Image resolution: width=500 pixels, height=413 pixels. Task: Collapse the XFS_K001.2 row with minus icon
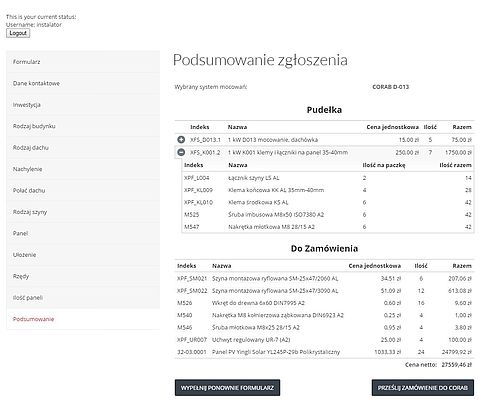coord(181,152)
